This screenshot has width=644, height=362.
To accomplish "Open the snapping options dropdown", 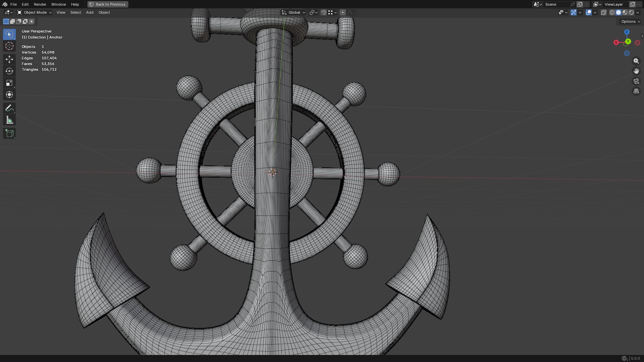I will click(x=332, y=12).
